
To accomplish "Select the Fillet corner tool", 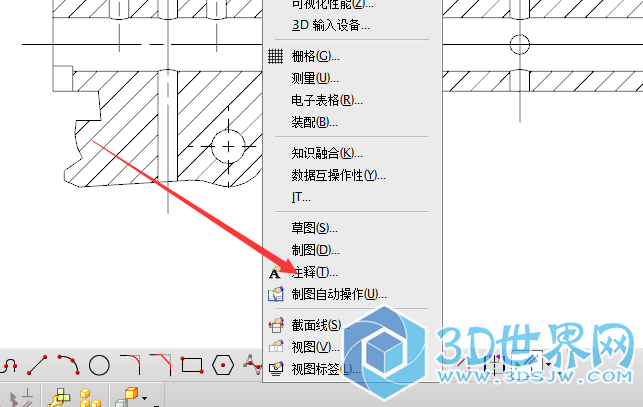I will 130,365.
